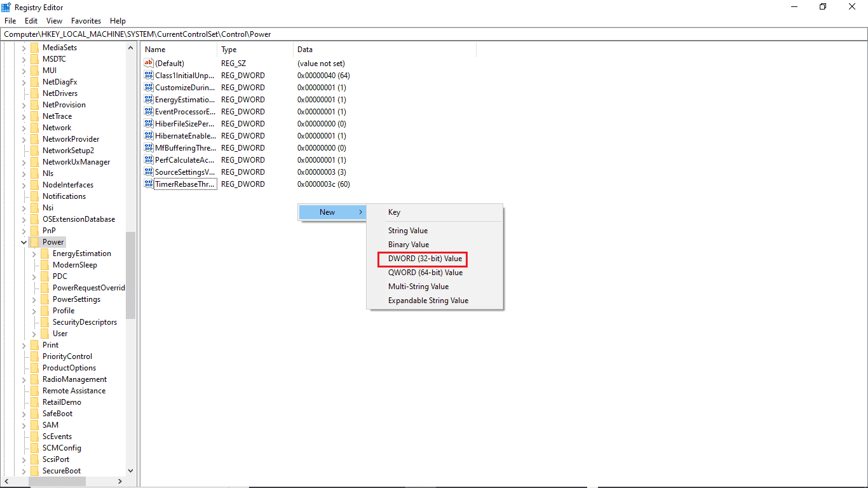Click the Profile folder icon
868x488 pixels.
[x=44, y=311]
